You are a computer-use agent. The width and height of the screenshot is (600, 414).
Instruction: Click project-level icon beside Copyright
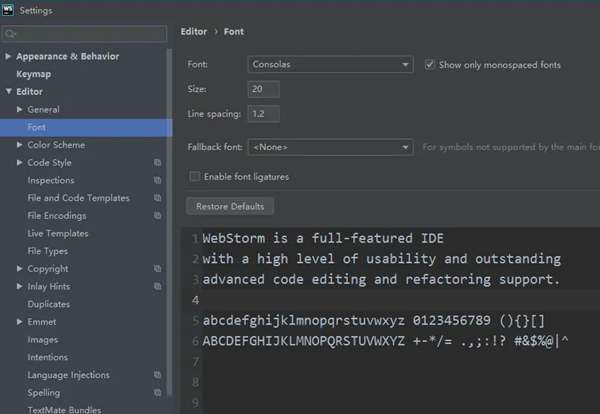(157, 269)
